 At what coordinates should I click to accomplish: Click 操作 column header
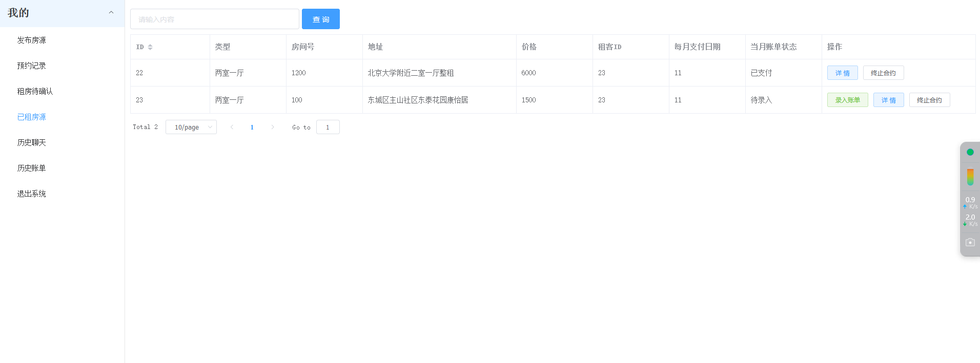tap(834, 47)
